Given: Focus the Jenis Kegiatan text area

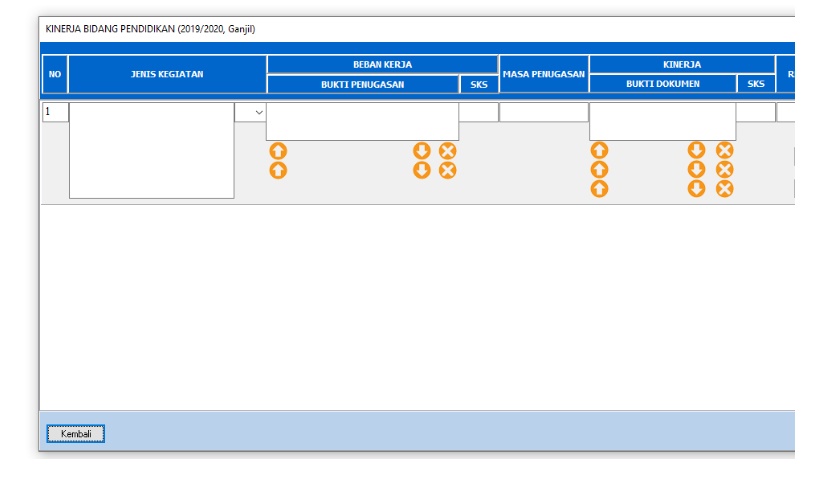Looking at the screenshot, I should point(152,150).
